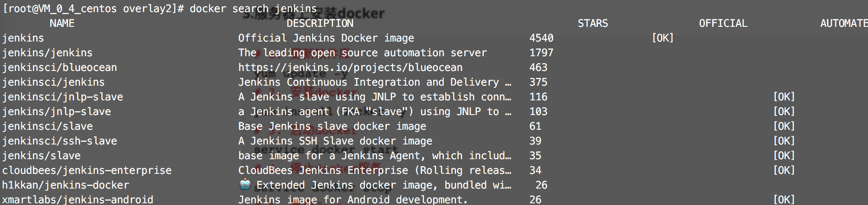The image size is (868, 205).
Task: Click the OFFICIAL column header
Action: [723, 23]
